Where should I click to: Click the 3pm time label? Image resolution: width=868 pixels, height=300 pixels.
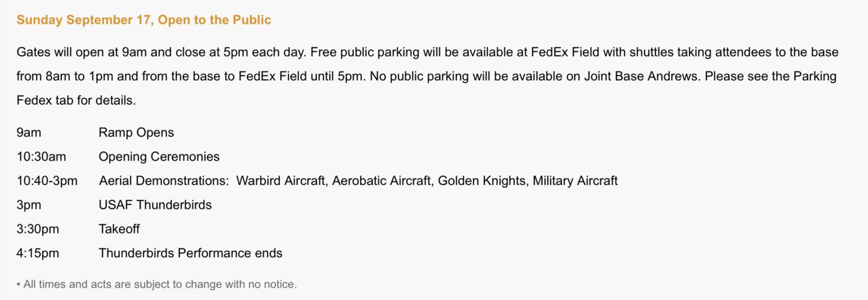28,205
